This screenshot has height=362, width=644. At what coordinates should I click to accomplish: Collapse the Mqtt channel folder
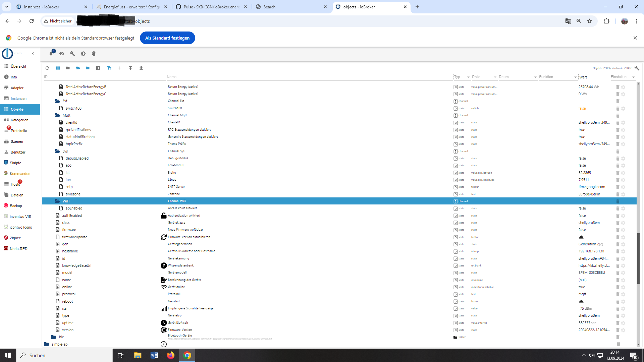coord(57,115)
